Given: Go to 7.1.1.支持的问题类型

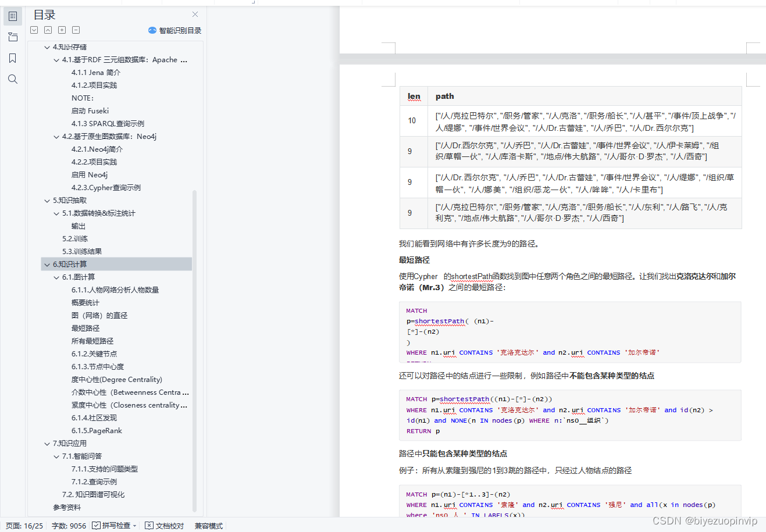Looking at the screenshot, I should click(x=105, y=469).
